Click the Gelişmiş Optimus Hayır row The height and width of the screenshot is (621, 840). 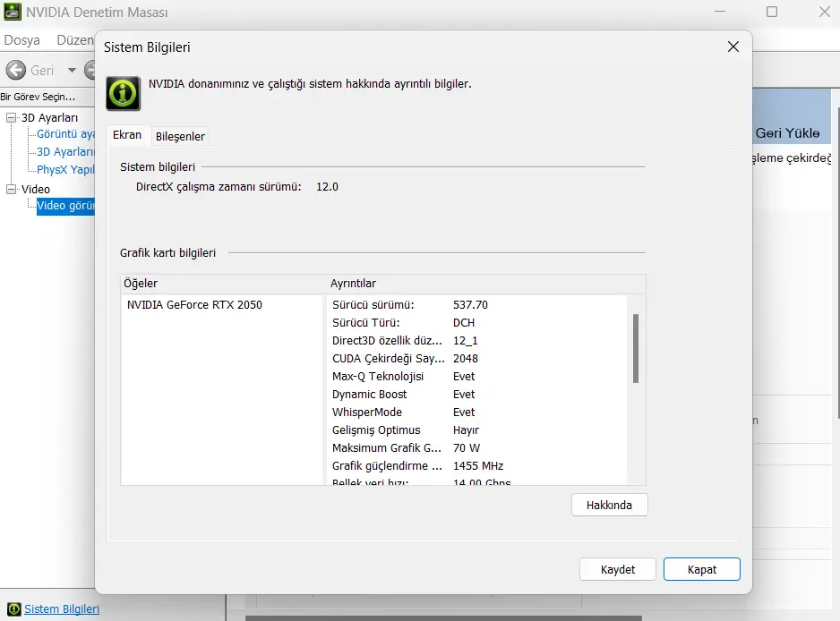pyautogui.click(x=476, y=430)
